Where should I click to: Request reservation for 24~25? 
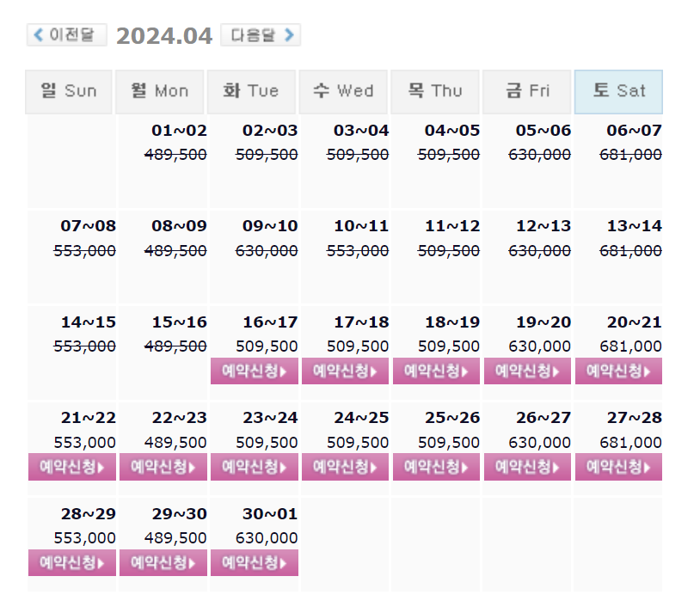click(x=345, y=467)
